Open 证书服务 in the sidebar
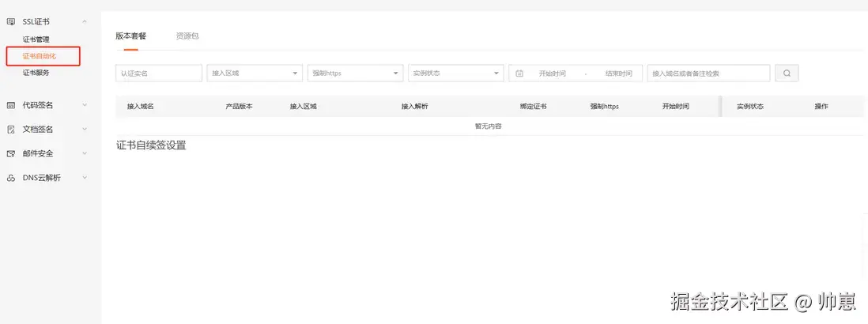The width and height of the screenshot is (868, 324). [36, 73]
